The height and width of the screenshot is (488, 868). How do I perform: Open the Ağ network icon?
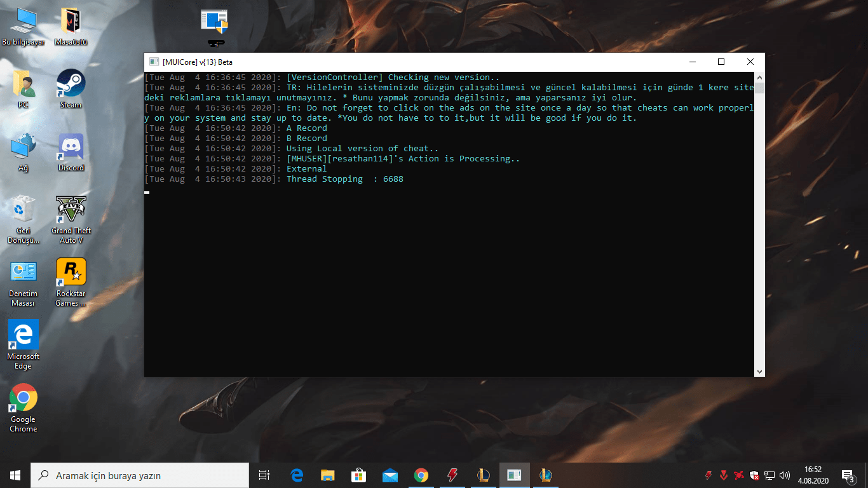[24, 152]
